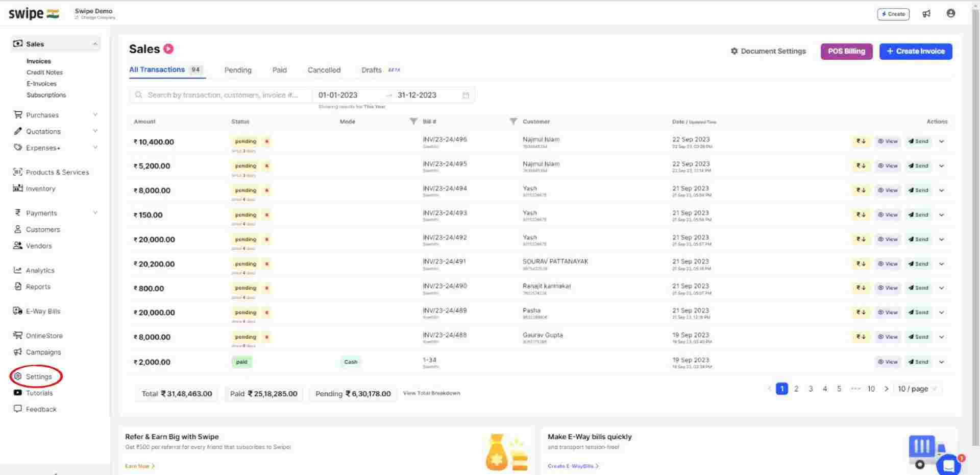Expand the Expenses+ sidebar section
Viewport: 980px width, 475px height.
(x=95, y=148)
